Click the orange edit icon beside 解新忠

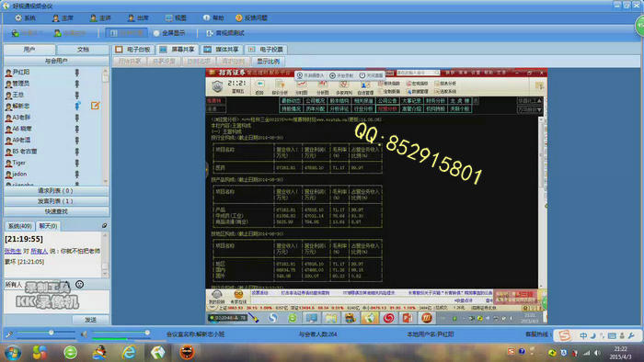point(95,106)
